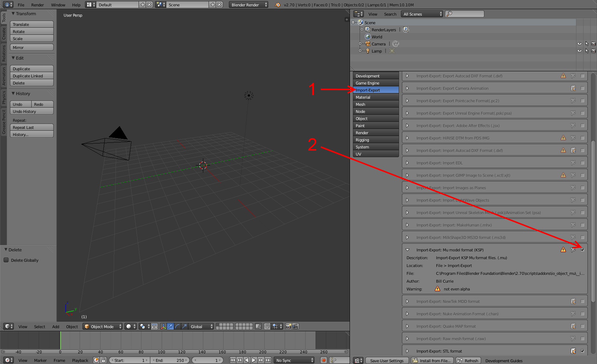This screenshot has height=364, width=597.
Task: Collapse the Mu model format addon details
Action: (408, 250)
